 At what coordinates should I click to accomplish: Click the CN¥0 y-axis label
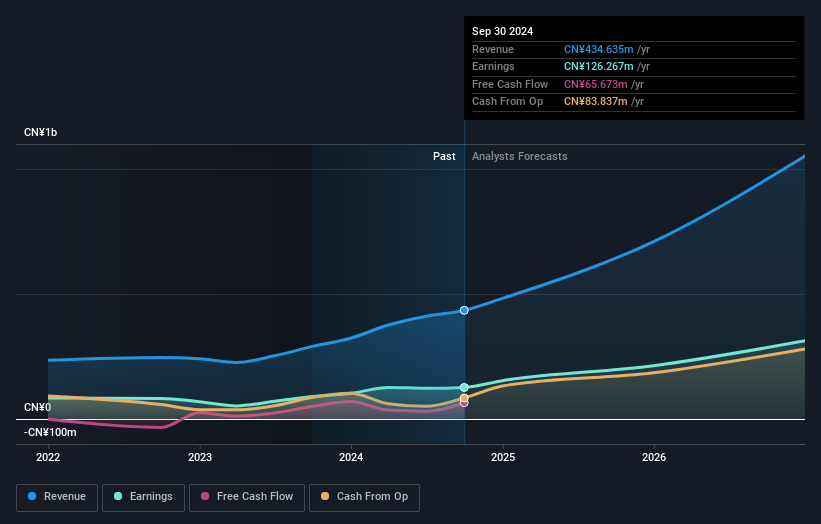point(38,407)
